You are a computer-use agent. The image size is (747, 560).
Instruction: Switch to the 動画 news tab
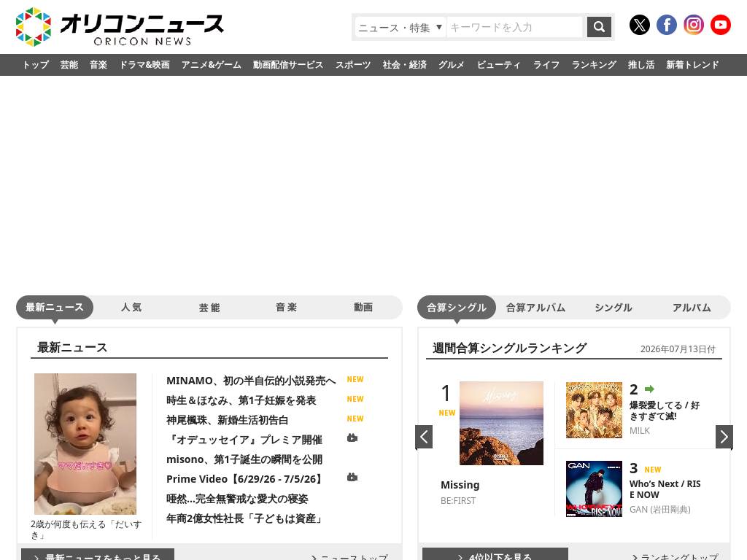click(363, 308)
